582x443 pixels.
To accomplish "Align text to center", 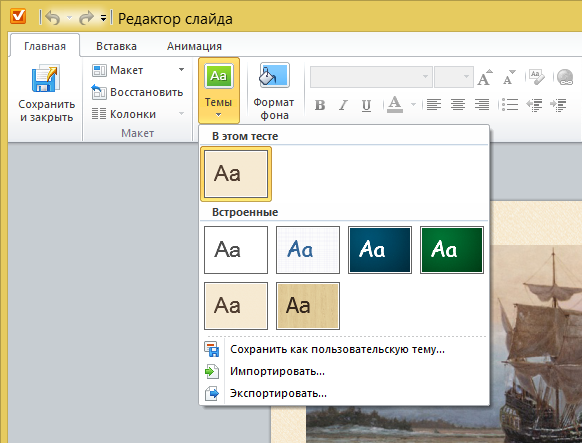I will (458, 105).
